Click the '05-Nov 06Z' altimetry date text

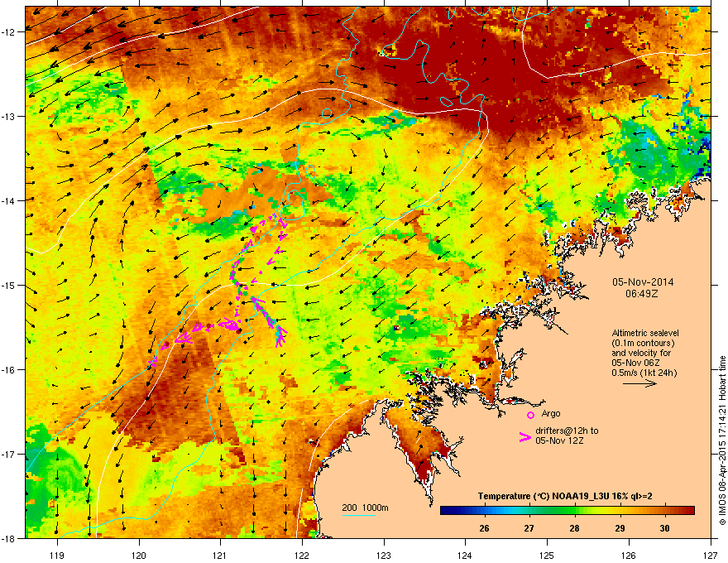(636, 363)
